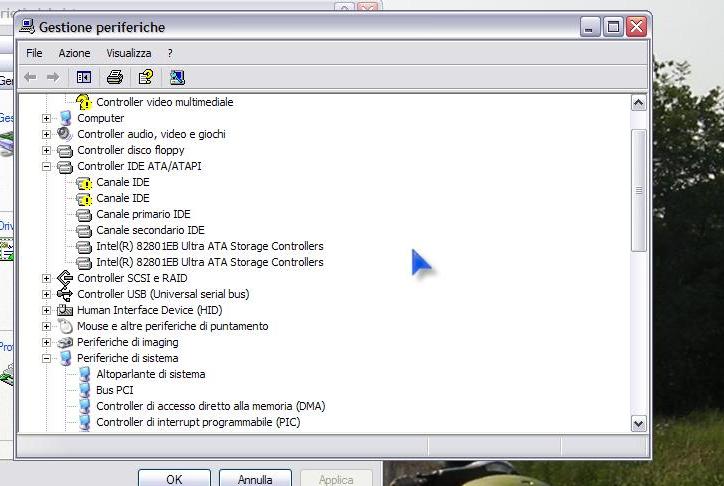Click the Altoparlante di sistema icon
Viewport: 724px width, 486px height.
[84, 374]
